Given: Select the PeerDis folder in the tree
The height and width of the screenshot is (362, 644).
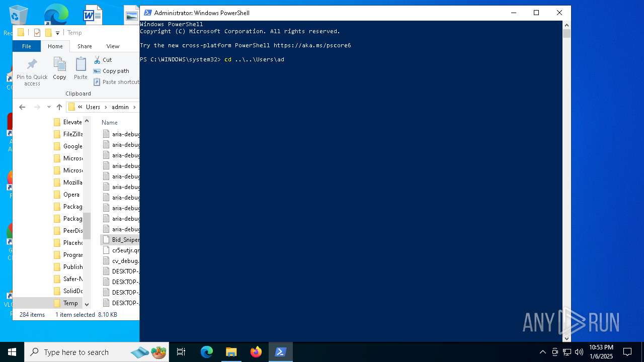Looking at the screenshot, I should pos(68,231).
